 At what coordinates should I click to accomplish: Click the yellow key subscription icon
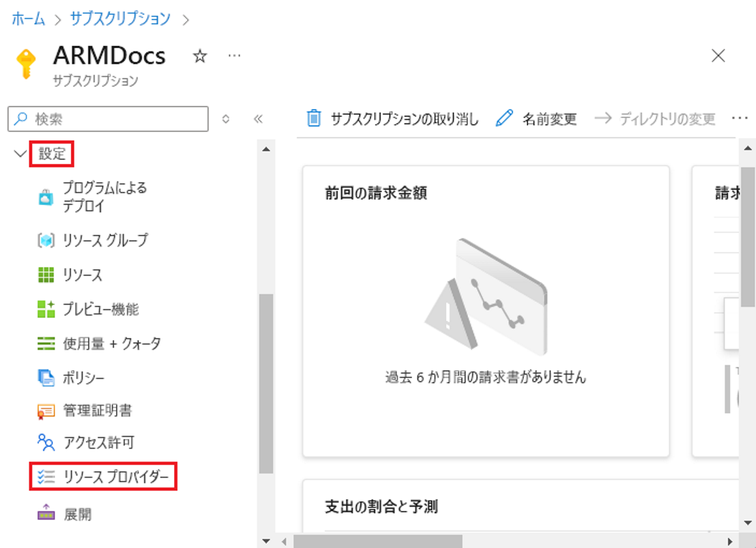[26, 64]
